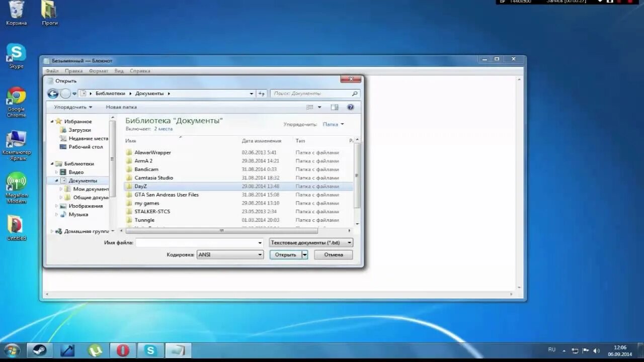The height and width of the screenshot is (362, 644).
Task: Open help question mark icon
Action: (351, 107)
